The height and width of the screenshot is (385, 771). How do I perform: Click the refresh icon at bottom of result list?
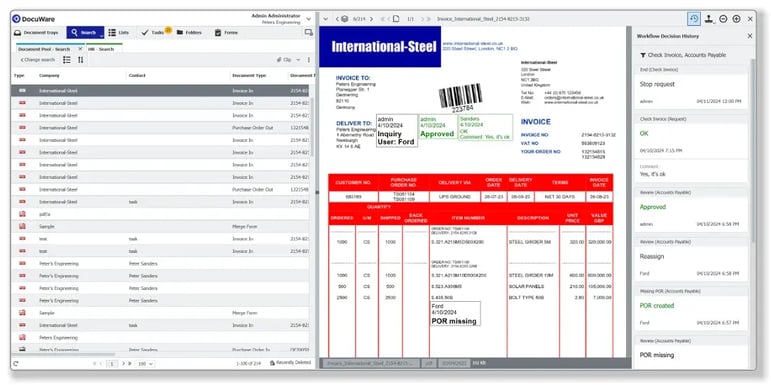coord(16,363)
